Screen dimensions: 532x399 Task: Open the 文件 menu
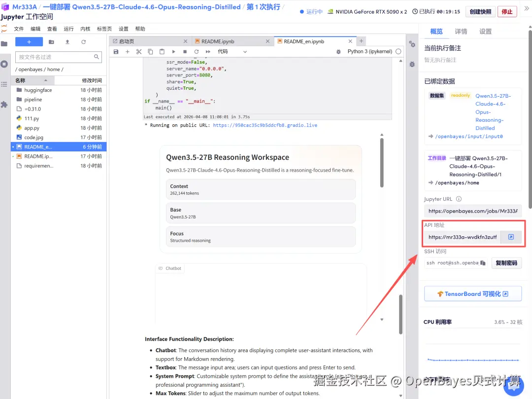pyautogui.click(x=19, y=29)
